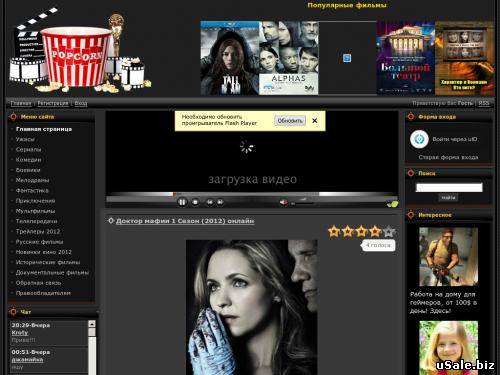Skip to the previous video track

[210, 202]
